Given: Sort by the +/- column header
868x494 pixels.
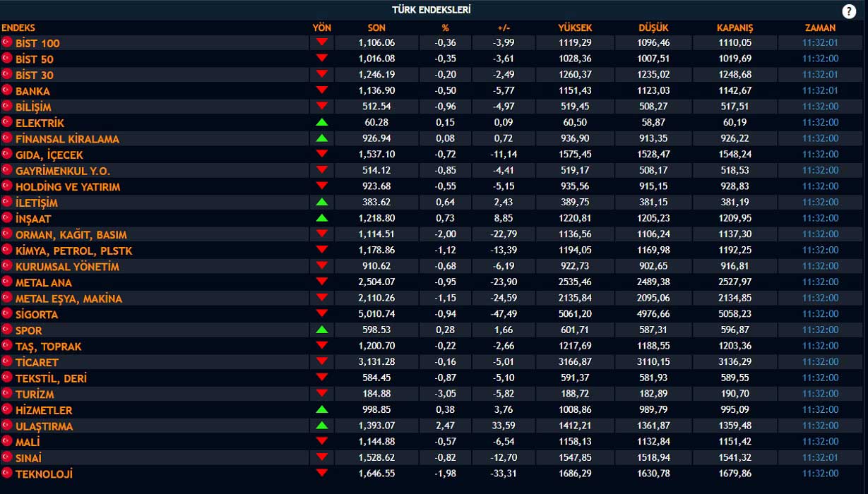Looking at the screenshot, I should coord(504,28).
